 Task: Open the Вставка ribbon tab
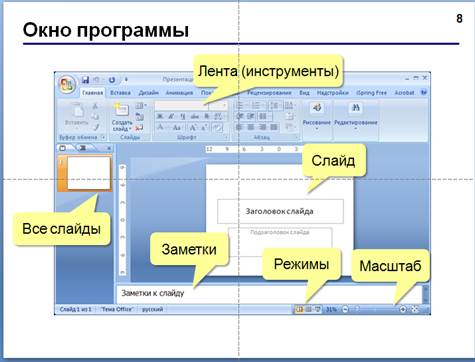[120, 93]
